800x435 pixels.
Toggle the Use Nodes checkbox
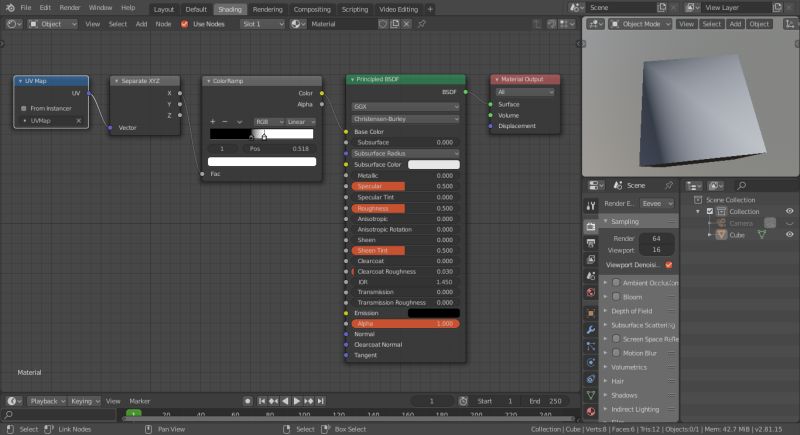point(185,24)
